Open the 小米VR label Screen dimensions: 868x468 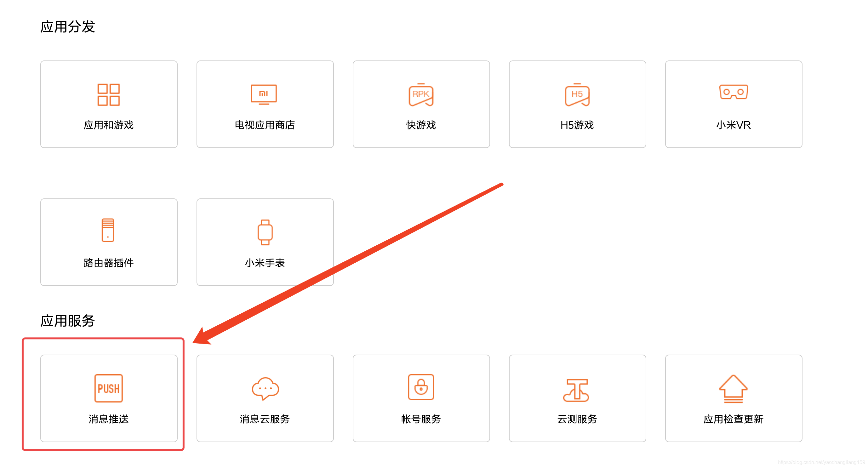point(734,125)
